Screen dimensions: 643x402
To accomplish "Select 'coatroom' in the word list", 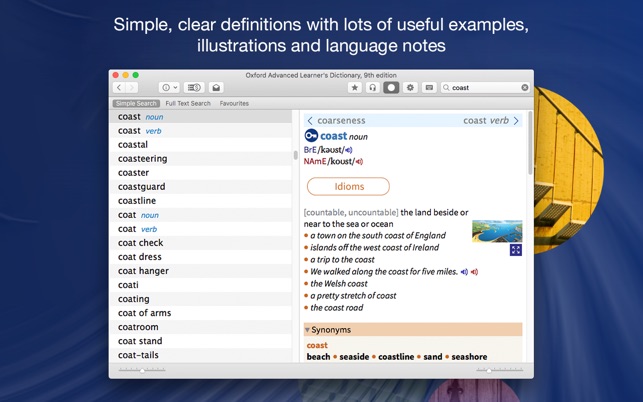I will (x=201, y=327).
